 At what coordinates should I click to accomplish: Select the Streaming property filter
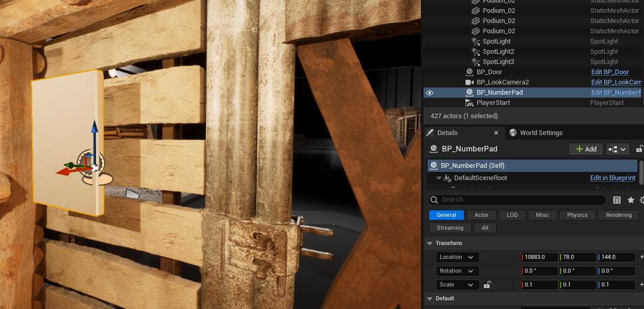pos(450,228)
